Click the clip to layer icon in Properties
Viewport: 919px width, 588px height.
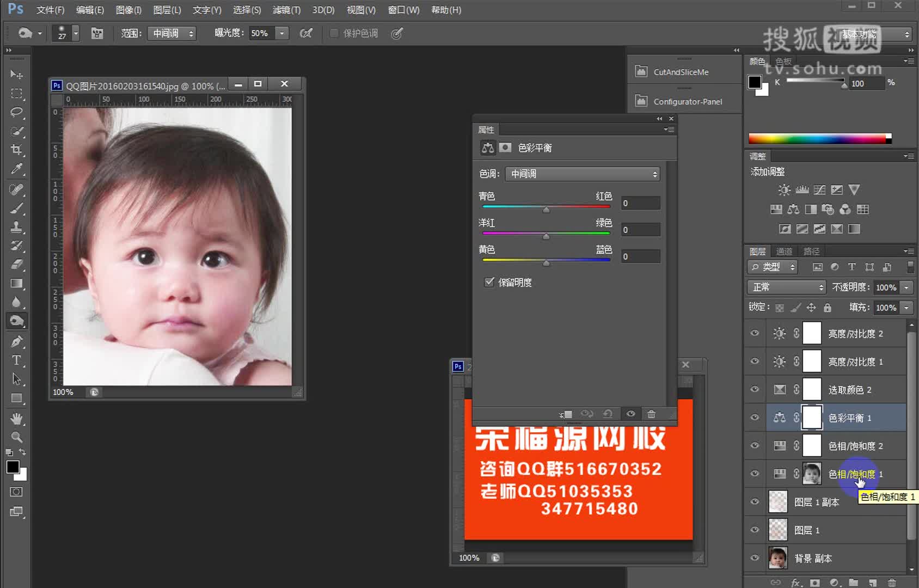[566, 414]
